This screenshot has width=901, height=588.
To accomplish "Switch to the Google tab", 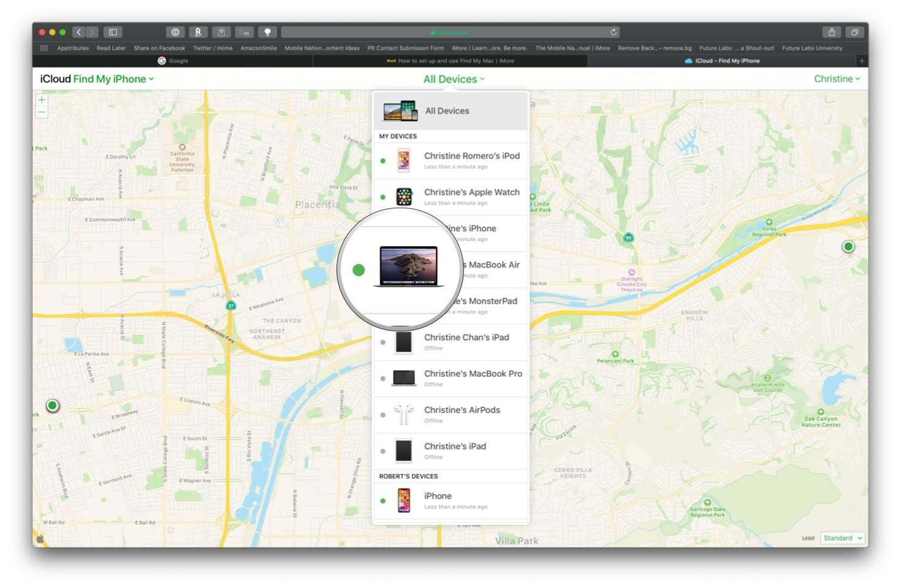I will [x=173, y=61].
